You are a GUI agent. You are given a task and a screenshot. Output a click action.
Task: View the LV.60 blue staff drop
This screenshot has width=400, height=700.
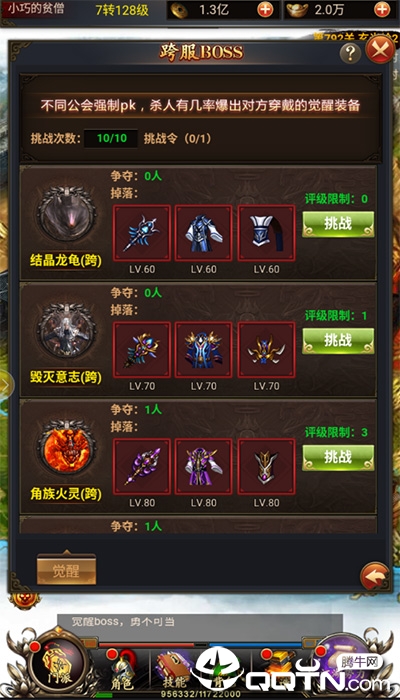pyautogui.click(x=142, y=233)
